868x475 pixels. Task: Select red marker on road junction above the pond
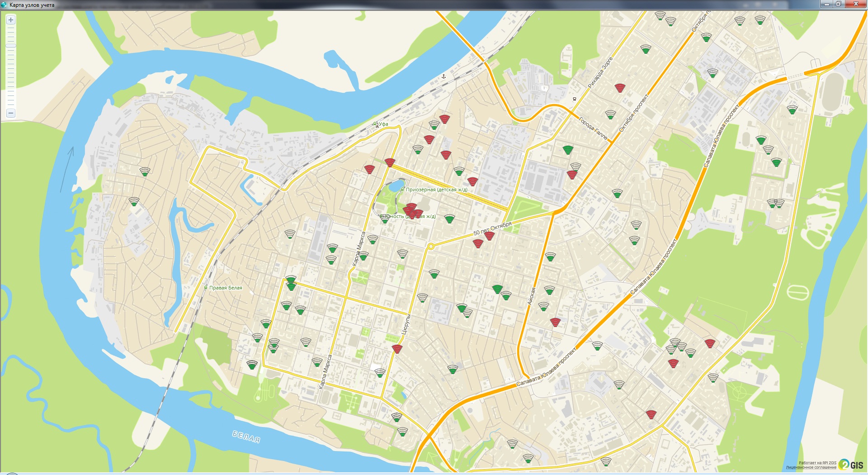pyautogui.click(x=390, y=163)
